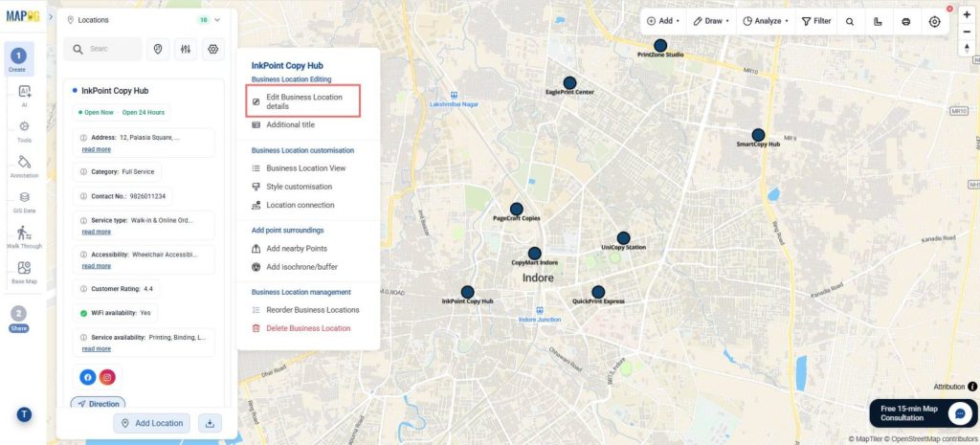Open the gear settings icon in panel
980x445 pixels.
point(213,49)
